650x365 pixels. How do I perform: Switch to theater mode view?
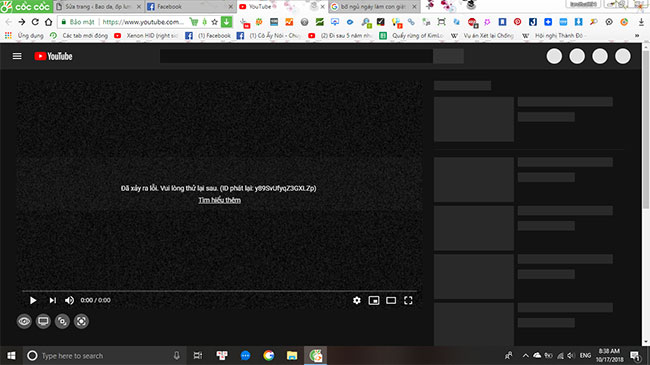391,300
